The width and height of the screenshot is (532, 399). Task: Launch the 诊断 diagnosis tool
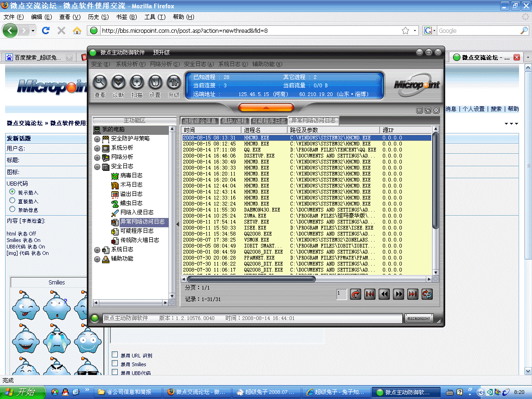[118, 83]
